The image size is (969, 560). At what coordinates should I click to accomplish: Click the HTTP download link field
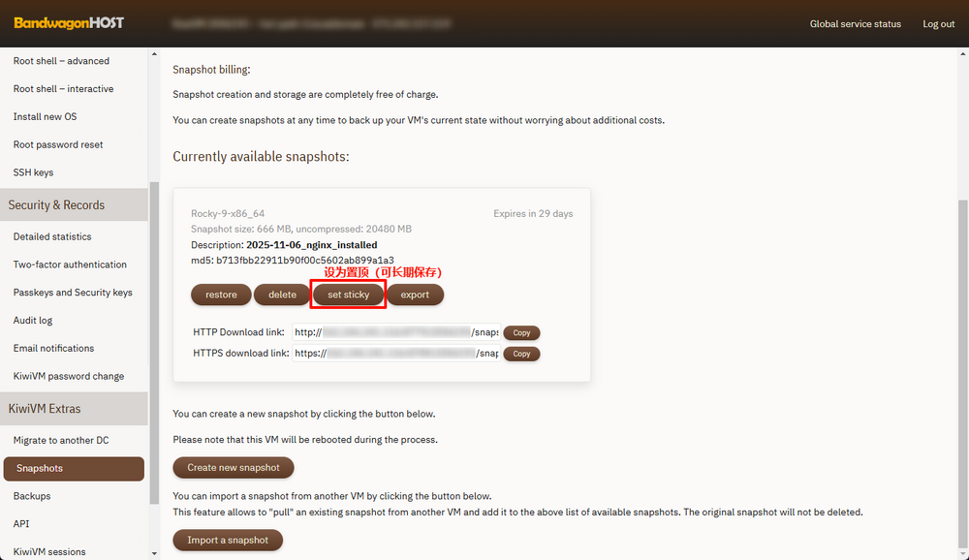point(395,332)
